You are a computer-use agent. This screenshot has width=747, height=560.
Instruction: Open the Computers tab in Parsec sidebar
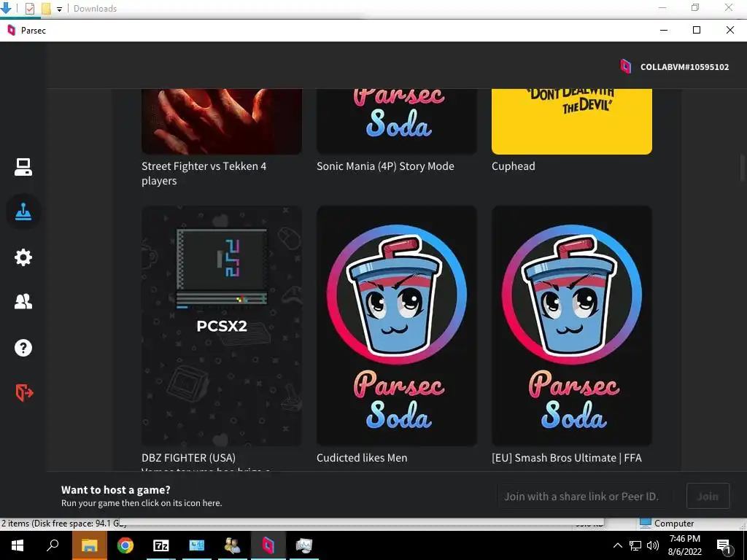tap(23, 167)
